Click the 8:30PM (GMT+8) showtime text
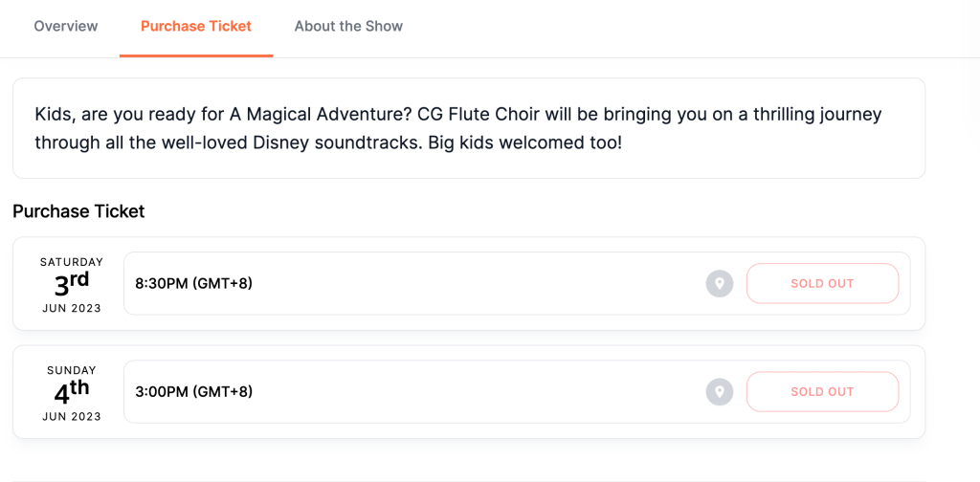This screenshot has width=980, height=482. click(194, 284)
